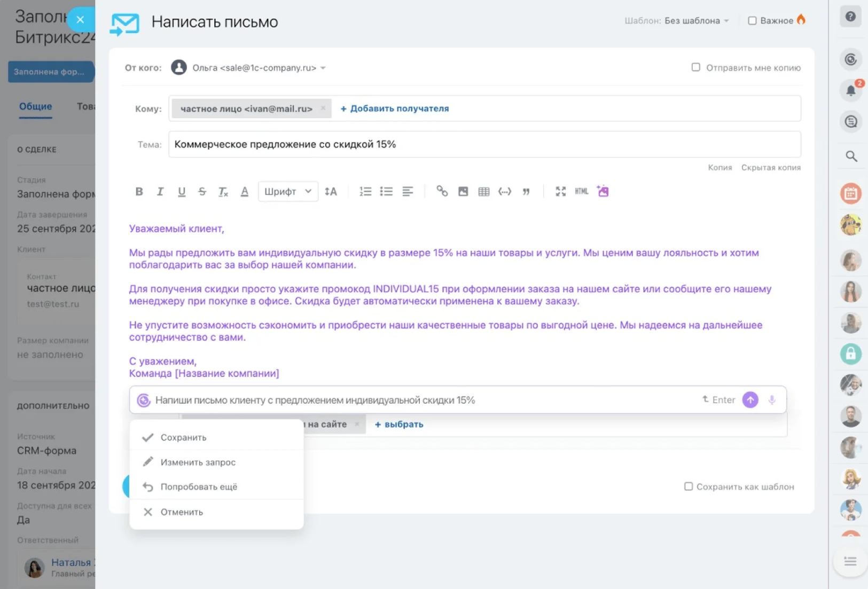868x589 pixels.
Task: Expand the editor to fullscreen
Action: pos(560,191)
